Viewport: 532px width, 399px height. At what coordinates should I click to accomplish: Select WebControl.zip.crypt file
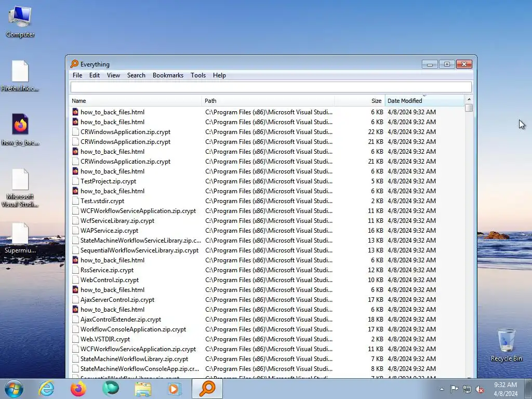pos(267,280)
